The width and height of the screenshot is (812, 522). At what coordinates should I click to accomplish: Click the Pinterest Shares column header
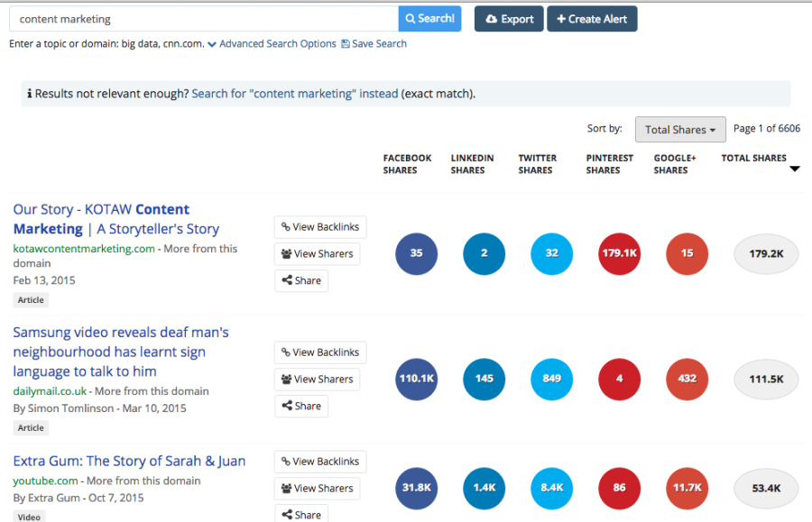610,164
